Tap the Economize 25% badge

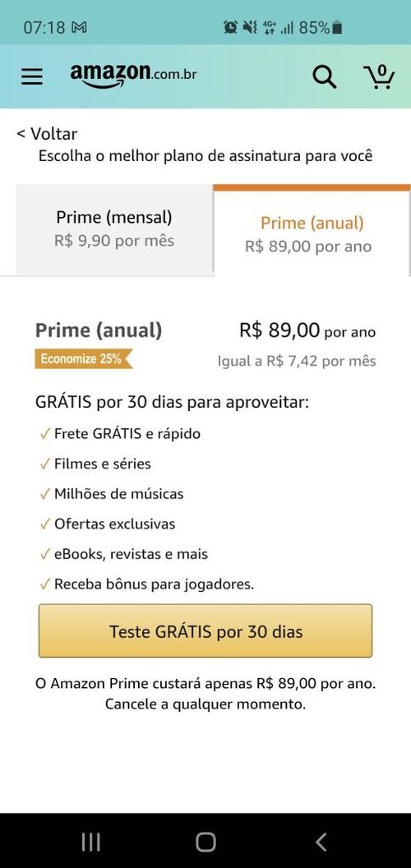tap(84, 358)
